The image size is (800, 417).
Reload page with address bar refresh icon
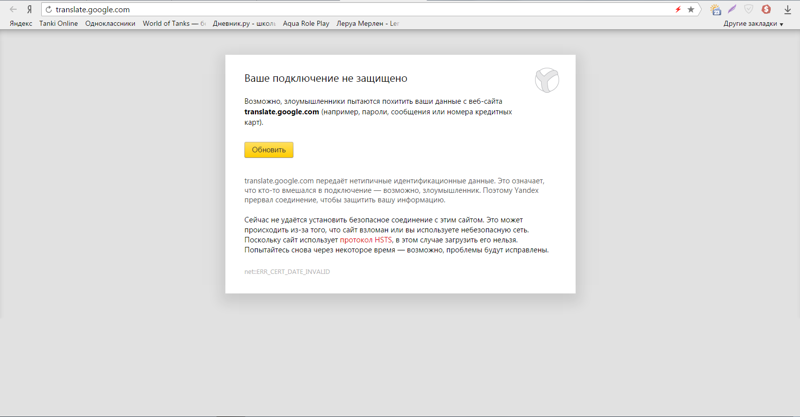48,9
